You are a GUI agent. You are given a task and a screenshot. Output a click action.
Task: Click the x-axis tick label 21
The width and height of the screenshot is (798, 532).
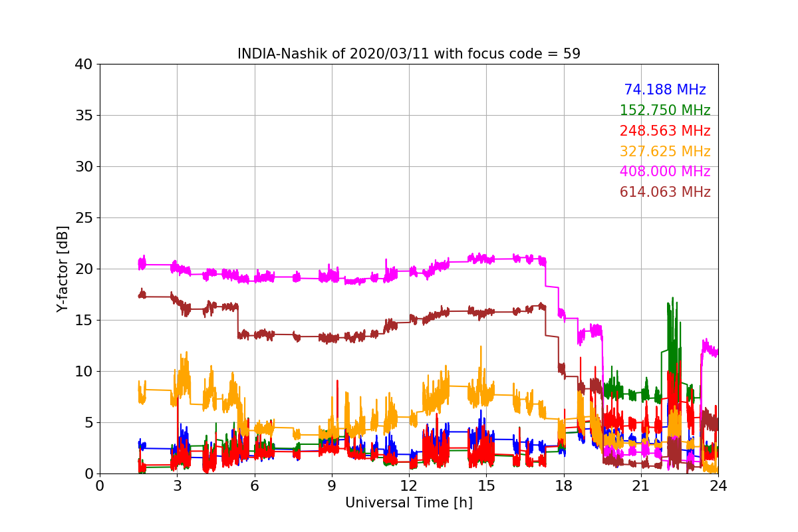click(x=640, y=485)
